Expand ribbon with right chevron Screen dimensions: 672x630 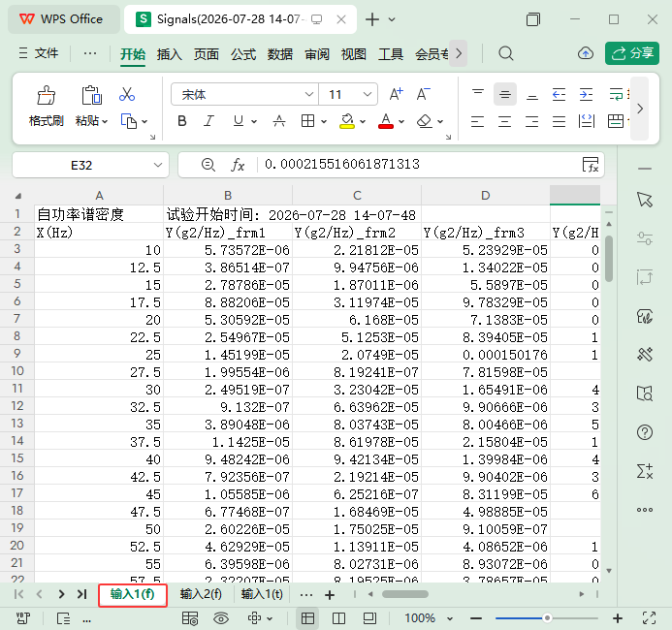[640, 109]
